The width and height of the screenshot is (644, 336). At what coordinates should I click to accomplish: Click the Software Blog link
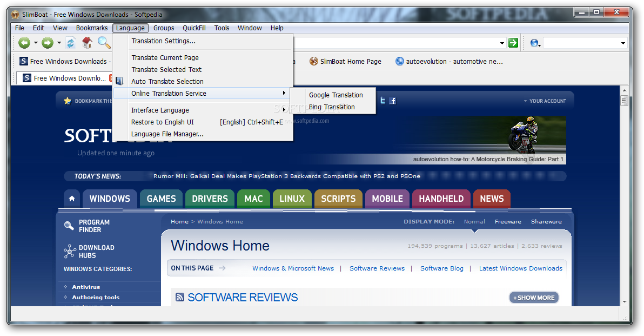click(442, 268)
